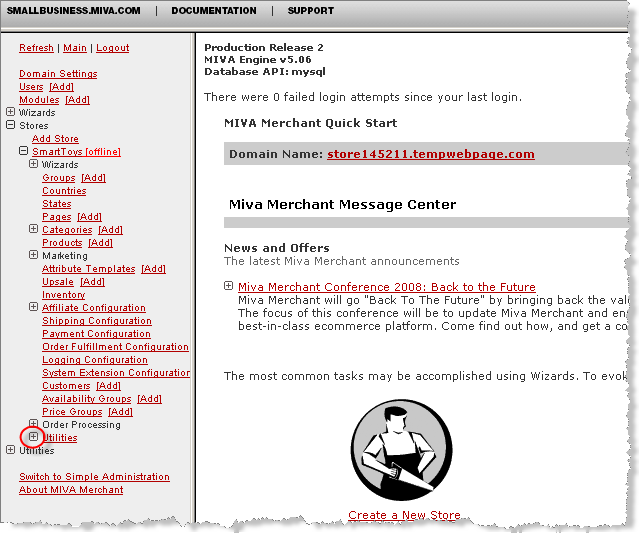Open the Countries link
Screen dimensions: 639x533
(64, 191)
